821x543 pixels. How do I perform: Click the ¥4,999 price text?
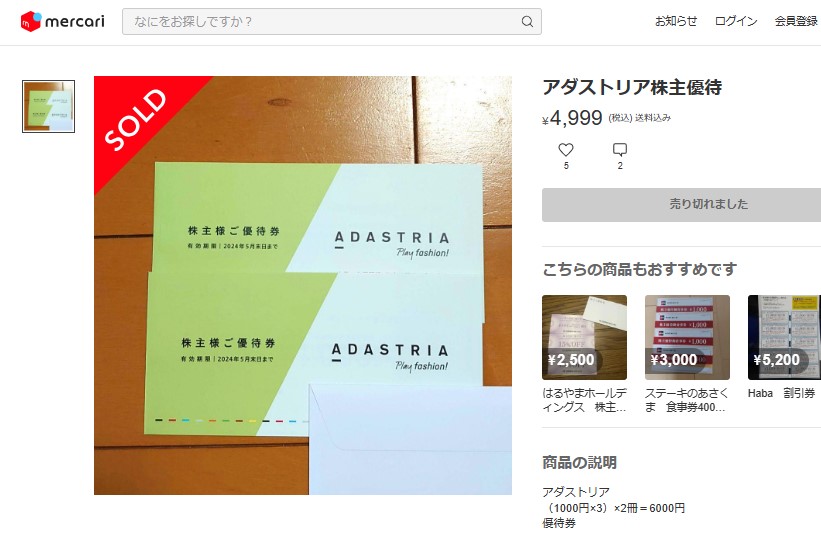point(572,118)
